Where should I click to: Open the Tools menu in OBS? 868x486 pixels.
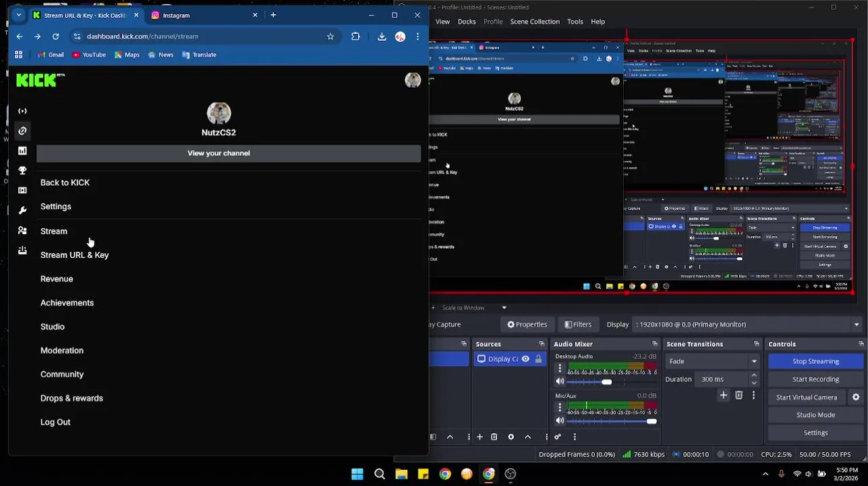point(575,22)
